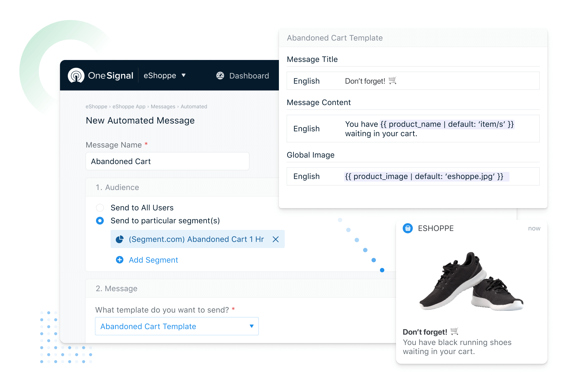
Task: Click the product_name merge tag
Action: pos(447,124)
